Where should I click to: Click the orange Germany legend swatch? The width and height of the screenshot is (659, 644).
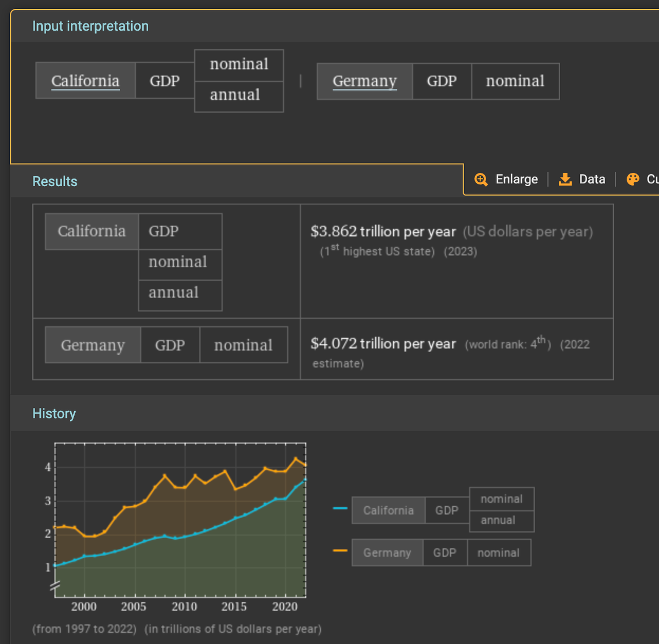click(x=340, y=550)
